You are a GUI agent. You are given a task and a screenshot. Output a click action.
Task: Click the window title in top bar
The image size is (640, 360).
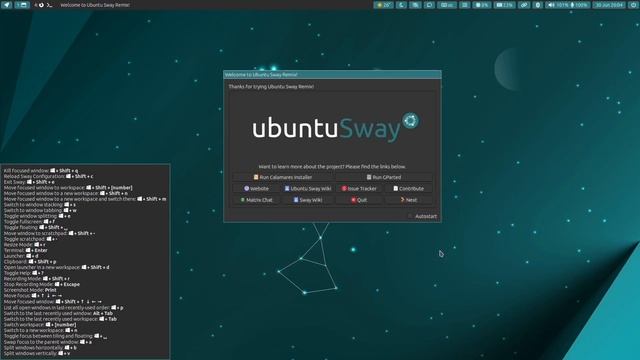[95, 5]
